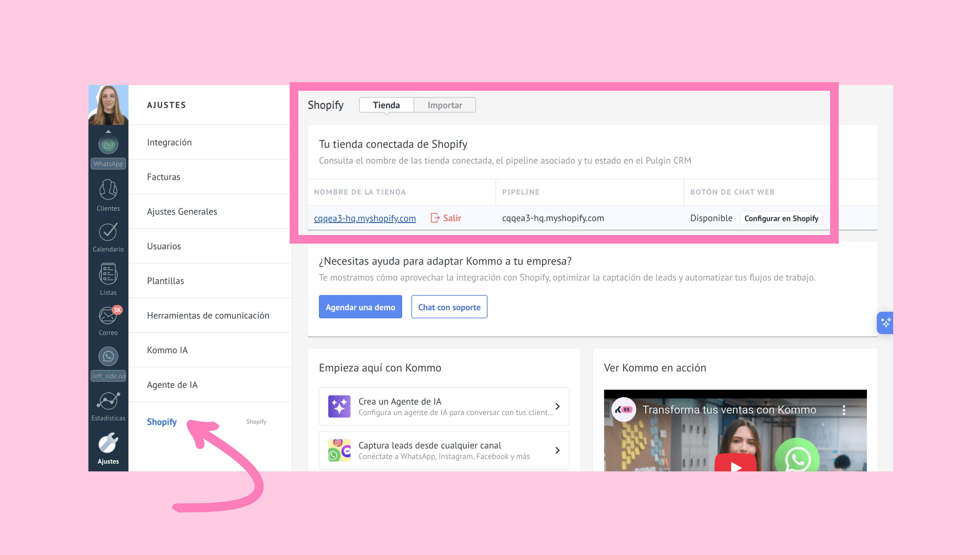
Task: Expand the Crea un Agente de IA chevron
Action: click(x=557, y=407)
